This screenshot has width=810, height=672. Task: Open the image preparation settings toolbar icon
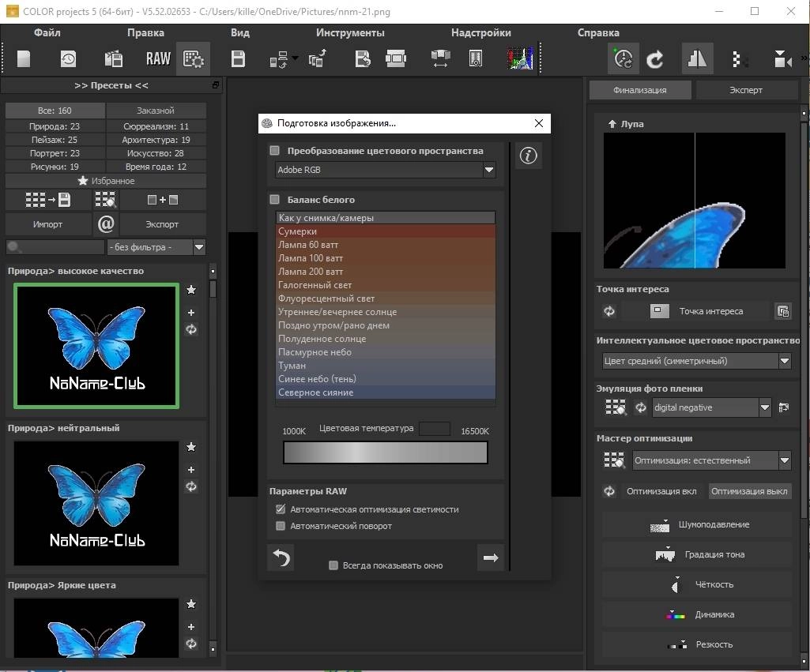pyautogui.click(x=193, y=59)
